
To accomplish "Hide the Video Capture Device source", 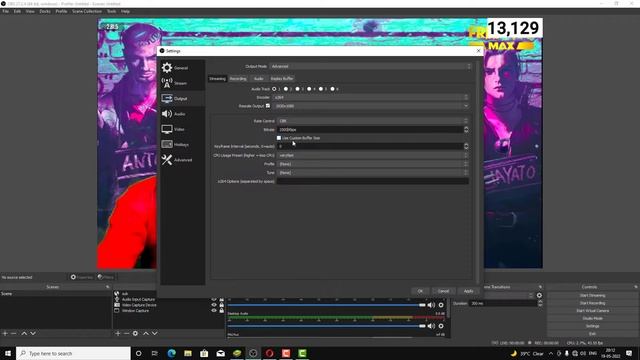I will pyautogui.click(x=214, y=305).
